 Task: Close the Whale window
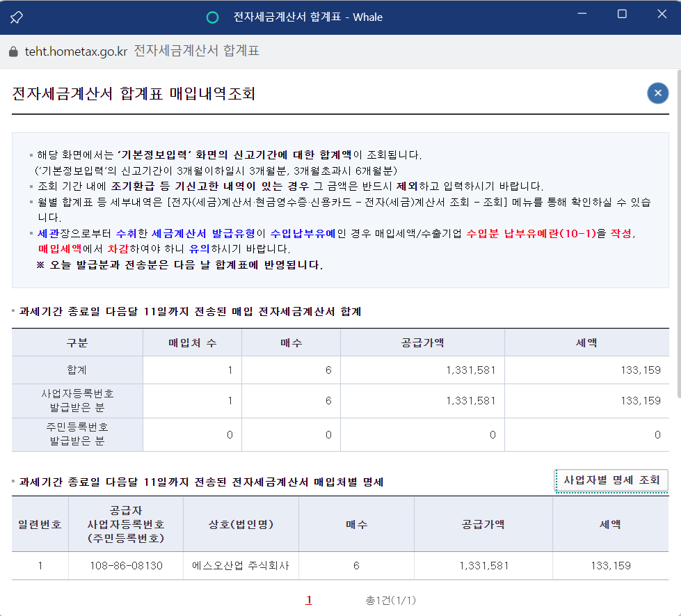click(x=662, y=14)
